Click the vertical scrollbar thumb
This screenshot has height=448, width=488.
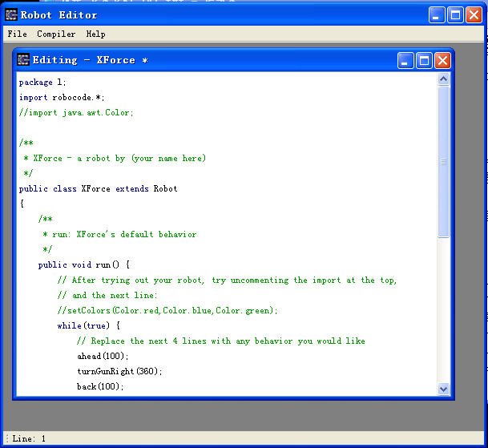(444, 161)
